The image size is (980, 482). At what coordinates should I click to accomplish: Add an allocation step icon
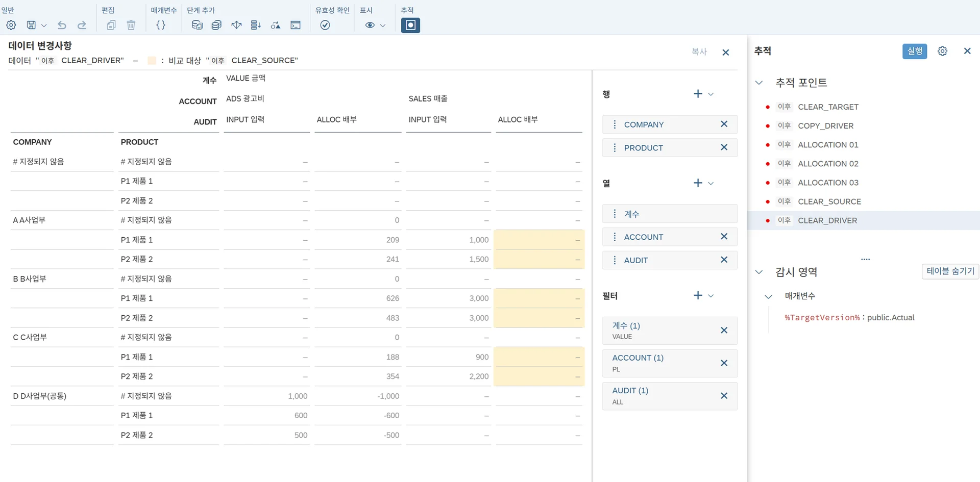coord(236,25)
